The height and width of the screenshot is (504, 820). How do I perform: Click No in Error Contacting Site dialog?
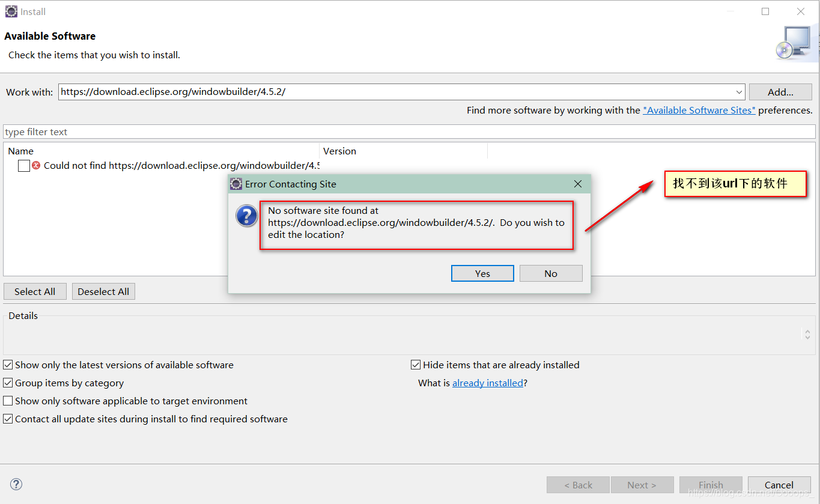point(551,273)
